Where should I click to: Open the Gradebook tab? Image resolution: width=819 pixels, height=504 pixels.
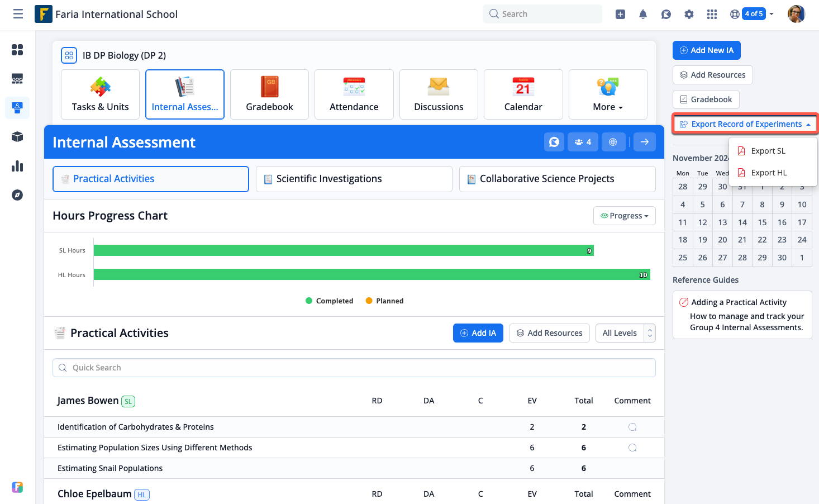tap(269, 94)
